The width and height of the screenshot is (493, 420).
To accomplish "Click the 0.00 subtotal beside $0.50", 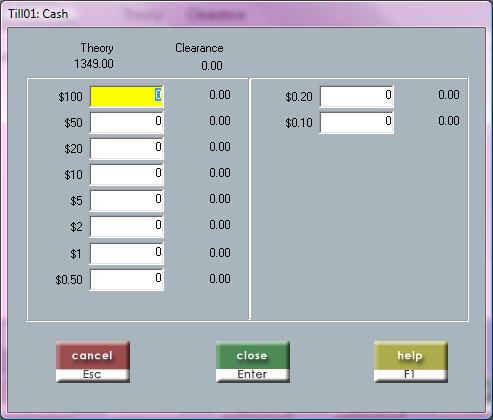I will [x=220, y=279].
